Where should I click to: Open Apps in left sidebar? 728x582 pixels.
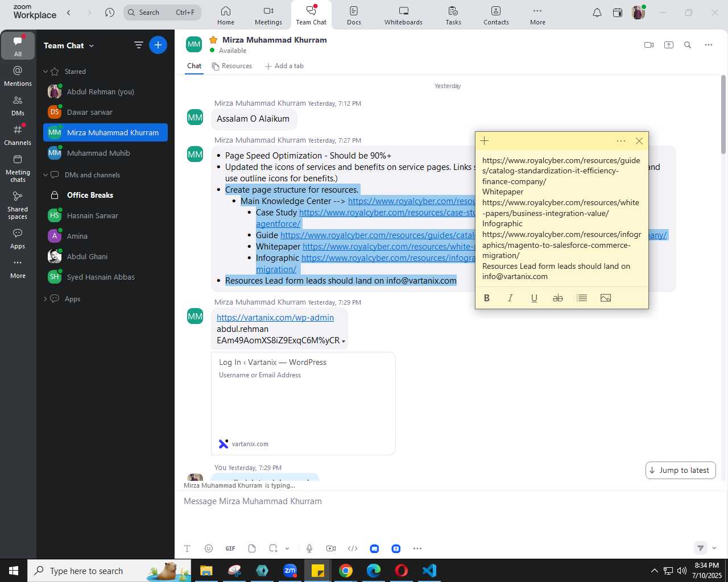(18, 239)
